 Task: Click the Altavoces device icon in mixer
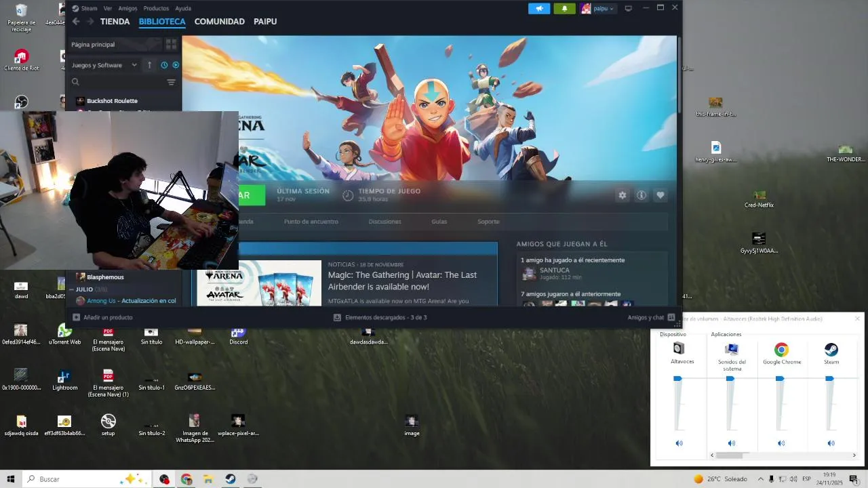coord(679,349)
